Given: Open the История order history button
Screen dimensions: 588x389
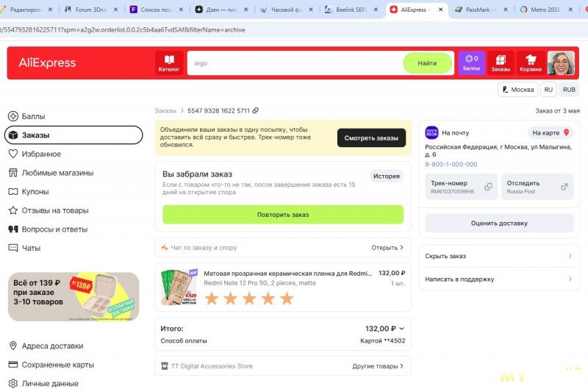Looking at the screenshot, I should 387,176.
